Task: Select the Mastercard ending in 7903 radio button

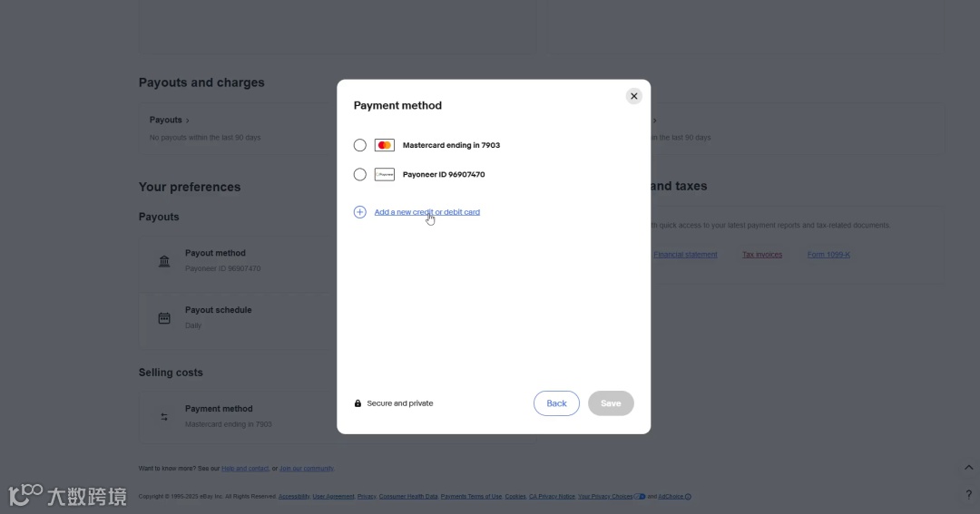Action: pyautogui.click(x=360, y=145)
